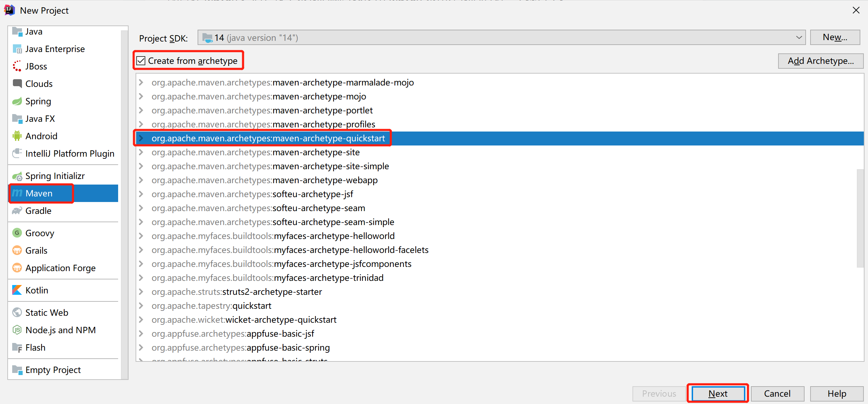
Task: Click the New... SDK button
Action: [835, 37]
